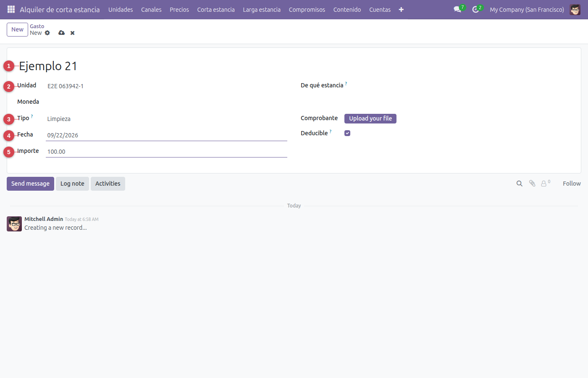Open the activities clock icon in navbar
588x378 pixels.
point(476,9)
